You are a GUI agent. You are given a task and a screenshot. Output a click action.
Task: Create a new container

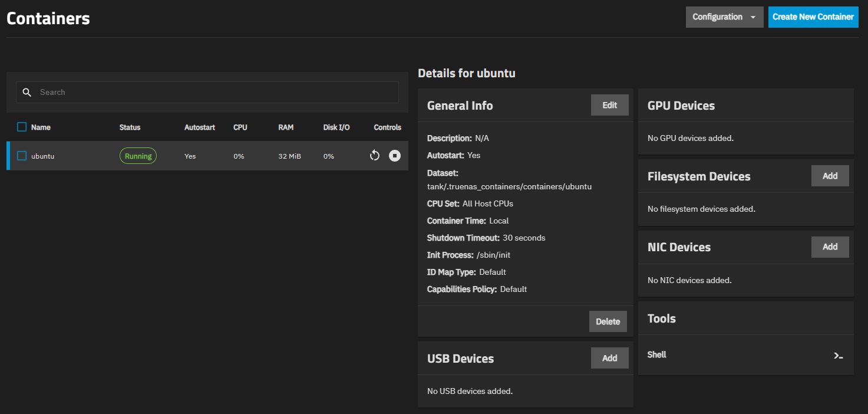813,17
